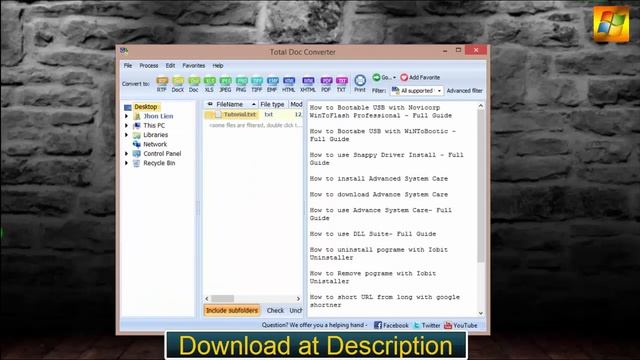Select This PC in folder tree

(x=154, y=126)
